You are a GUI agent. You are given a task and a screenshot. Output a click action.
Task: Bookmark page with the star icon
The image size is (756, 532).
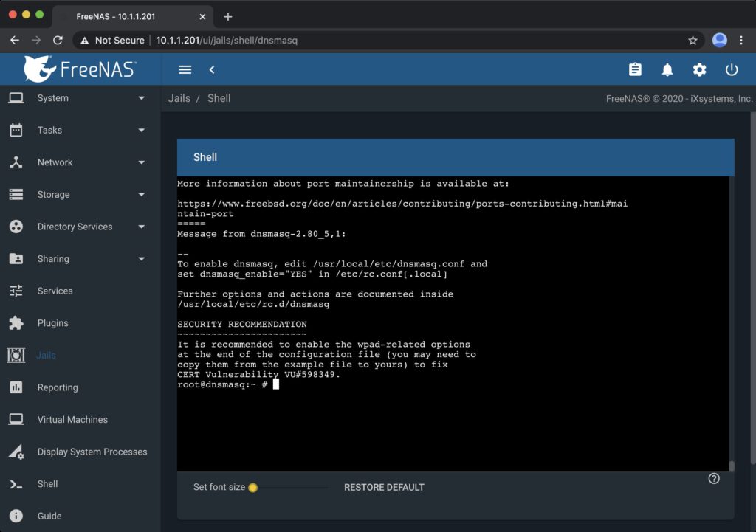(693, 41)
